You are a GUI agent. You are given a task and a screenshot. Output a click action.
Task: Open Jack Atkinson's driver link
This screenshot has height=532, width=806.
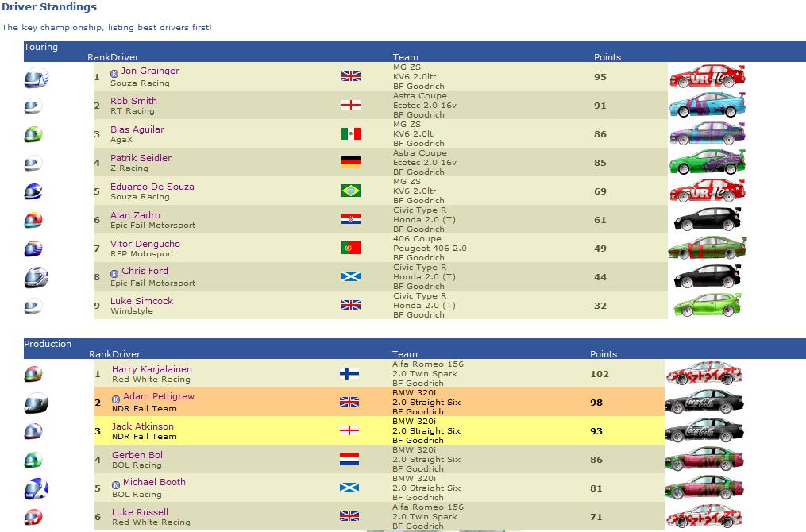143,426
